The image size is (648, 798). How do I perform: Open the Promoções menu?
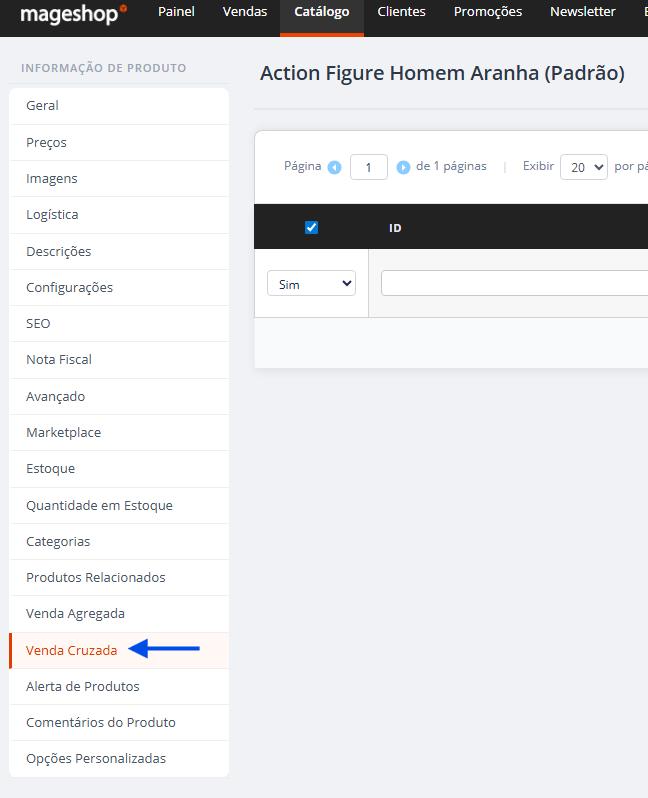pos(488,12)
